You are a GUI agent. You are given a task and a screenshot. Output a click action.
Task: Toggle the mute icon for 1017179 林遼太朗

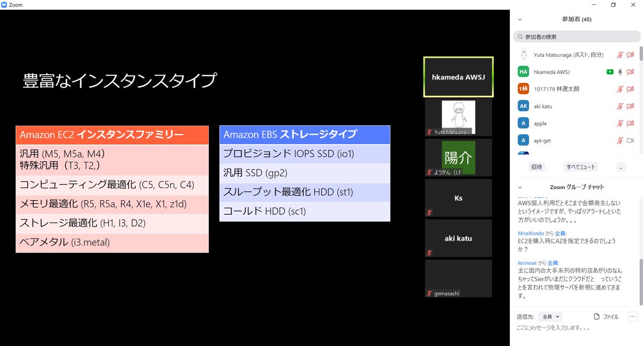click(620, 89)
